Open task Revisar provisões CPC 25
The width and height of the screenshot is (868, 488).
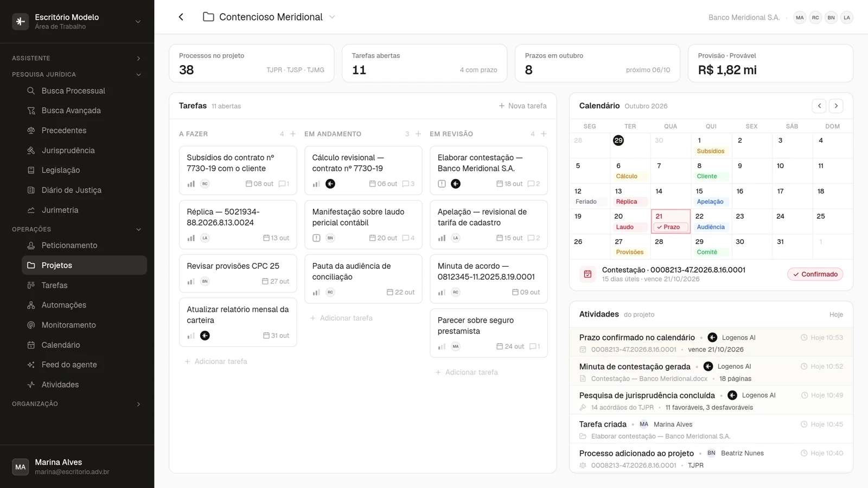238,273
